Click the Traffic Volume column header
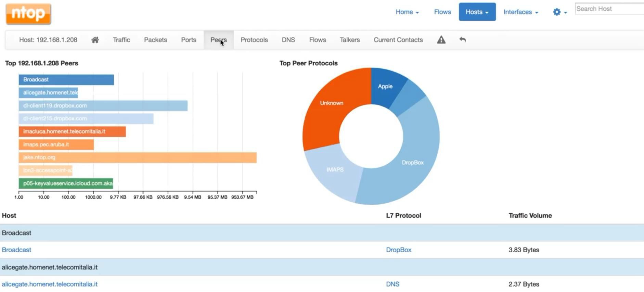644x292 pixels. tap(530, 215)
